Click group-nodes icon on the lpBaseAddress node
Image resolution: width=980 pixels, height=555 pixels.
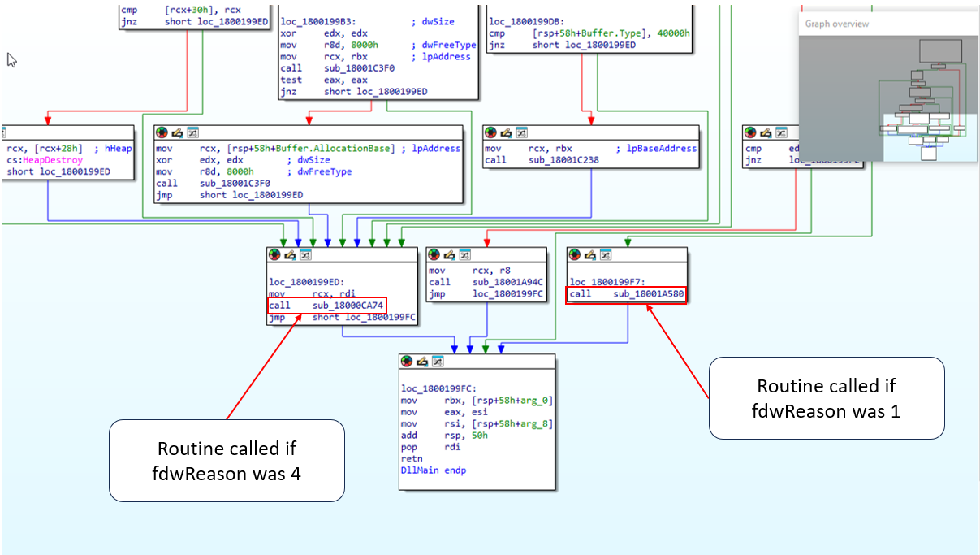[x=521, y=132]
